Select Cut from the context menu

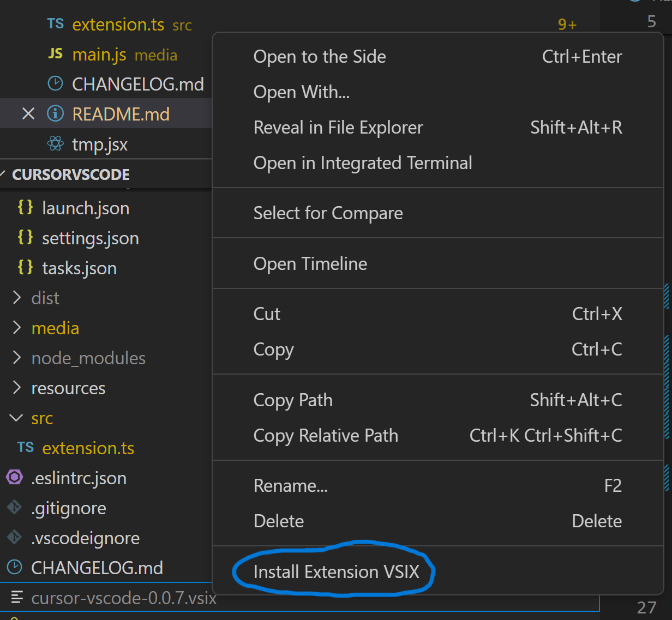[x=437, y=314]
